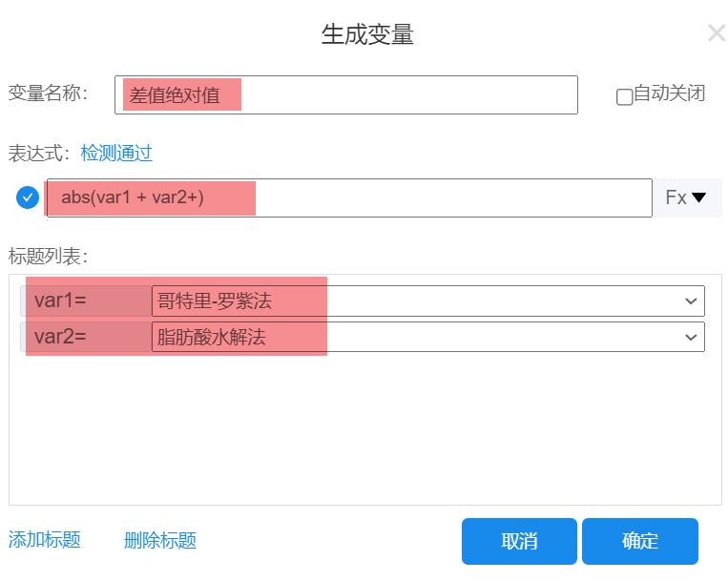Image resolution: width=728 pixels, height=581 pixels.
Task: Confirm with the 确定 button
Action: (x=639, y=541)
